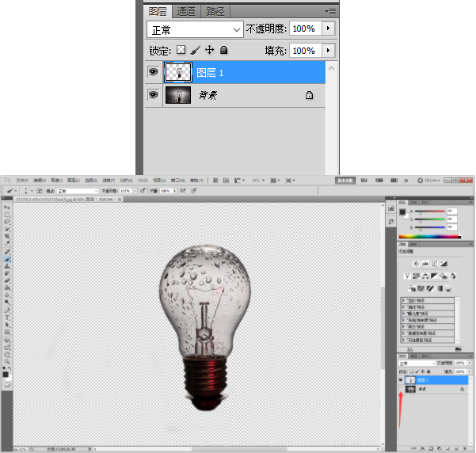Select the 图层 1 layer thumbnail
This screenshot has height=453, width=476.
178,73
